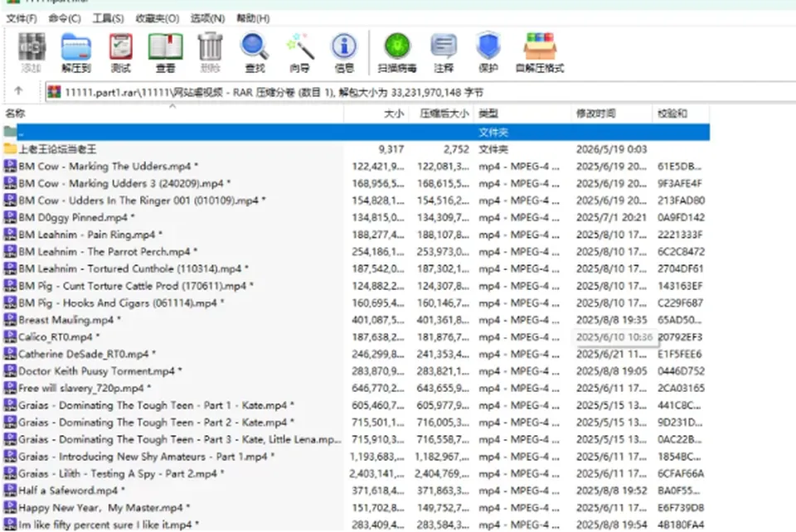Open the 收藏夹(O) menu
The height and width of the screenshot is (532, 796).
click(158, 18)
